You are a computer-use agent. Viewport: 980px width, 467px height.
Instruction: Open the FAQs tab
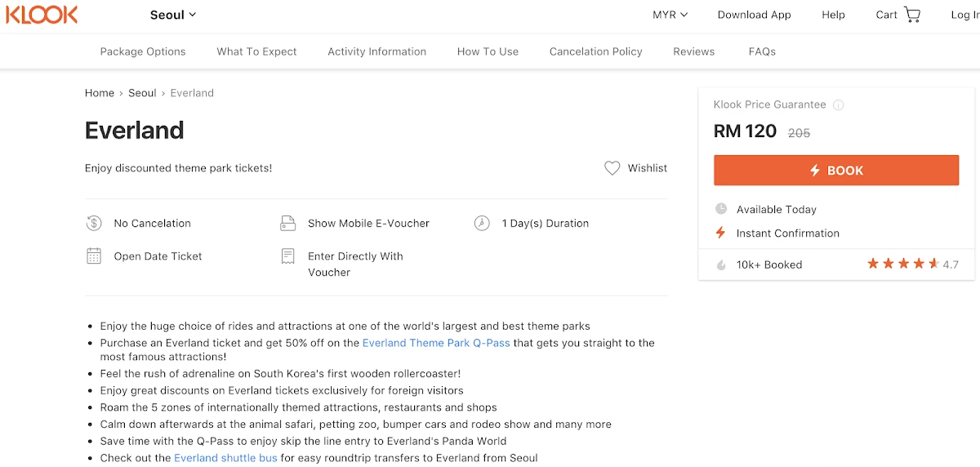[x=762, y=51]
